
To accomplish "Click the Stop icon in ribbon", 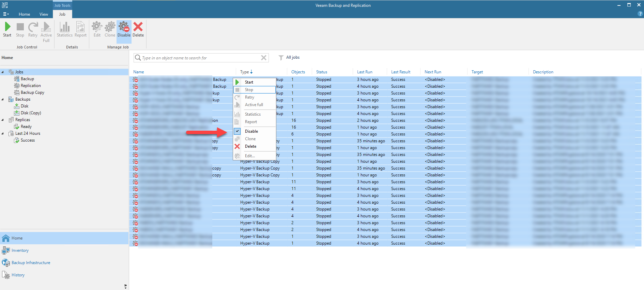I will pyautogui.click(x=20, y=29).
